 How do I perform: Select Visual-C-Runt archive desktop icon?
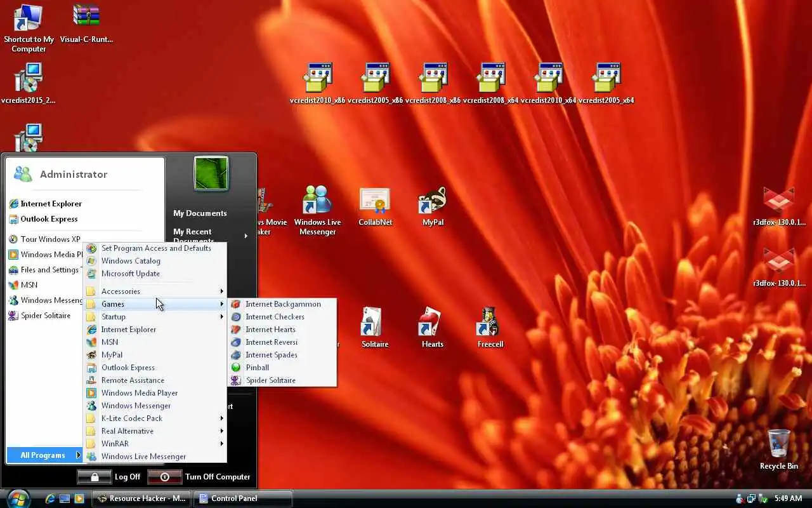[x=86, y=24]
